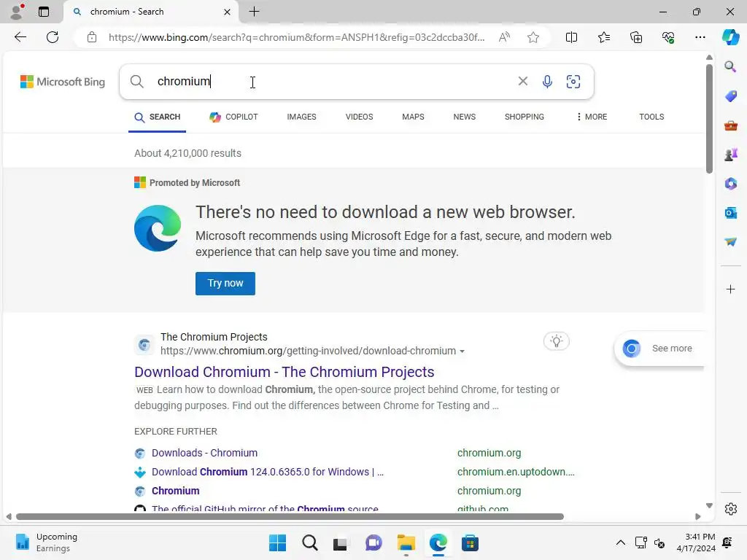Open sidebar Search icon
Screen dimensions: 747x560
pos(730,66)
